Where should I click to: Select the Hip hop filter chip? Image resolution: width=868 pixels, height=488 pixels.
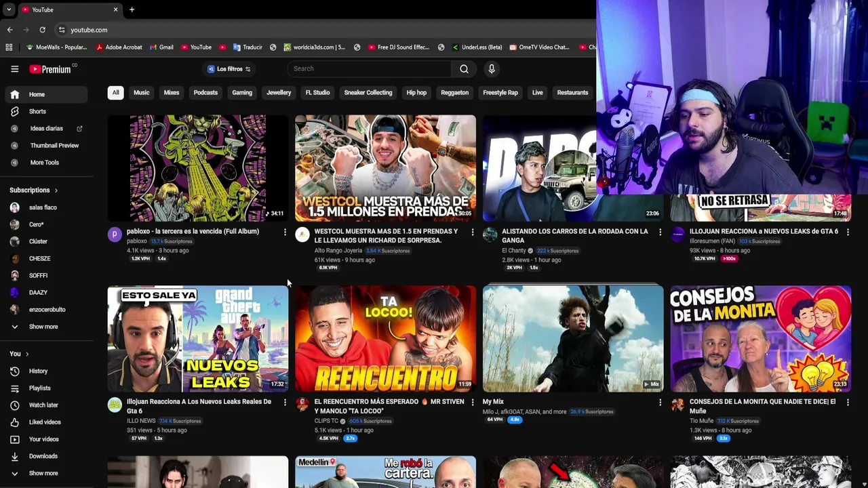[x=416, y=93]
